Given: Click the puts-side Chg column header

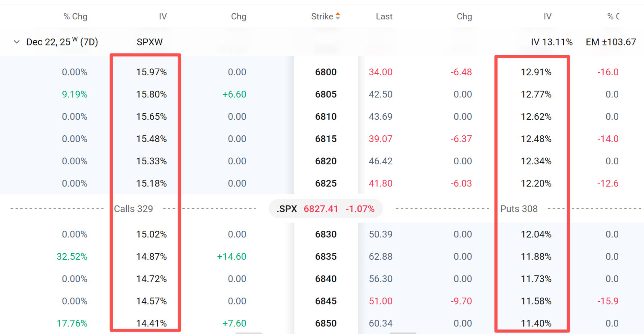Looking at the screenshot, I should pyautogui.click(x=464, y=17).
